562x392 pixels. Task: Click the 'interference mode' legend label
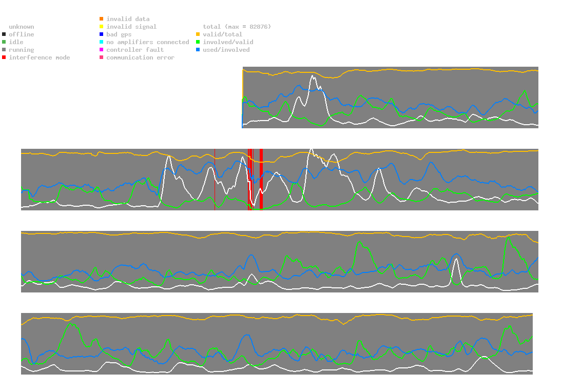click(40, 57)
